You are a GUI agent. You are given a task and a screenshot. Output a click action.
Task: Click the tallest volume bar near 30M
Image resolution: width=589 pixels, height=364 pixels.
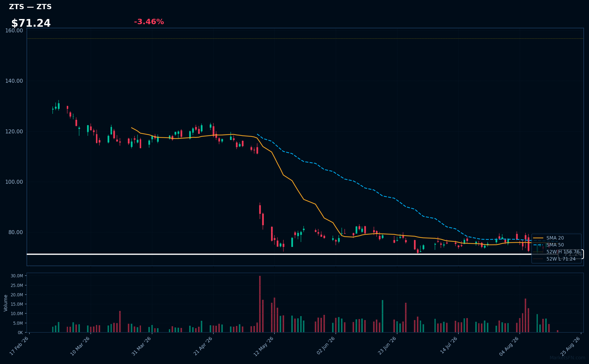260,304
